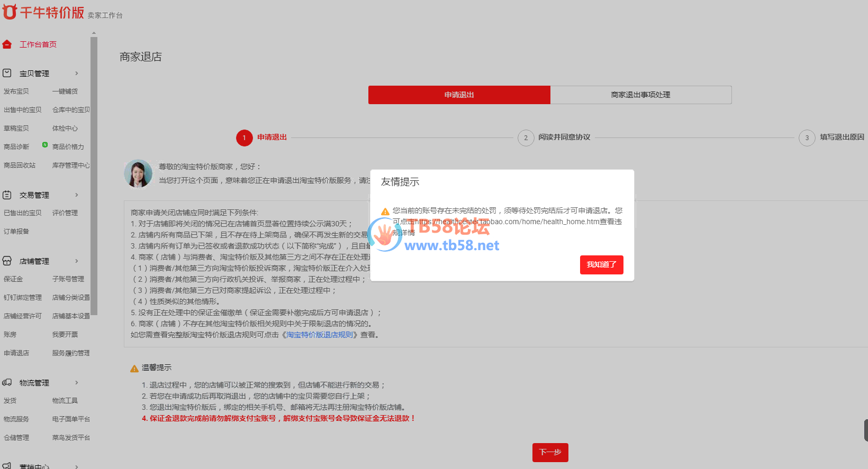
Task: Open 仓储管理 menu item
Action: 16,438
